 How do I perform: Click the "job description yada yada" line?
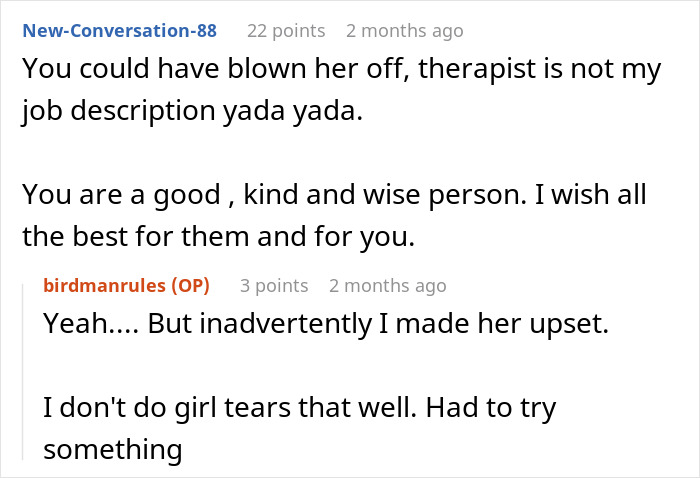[190, 110]
